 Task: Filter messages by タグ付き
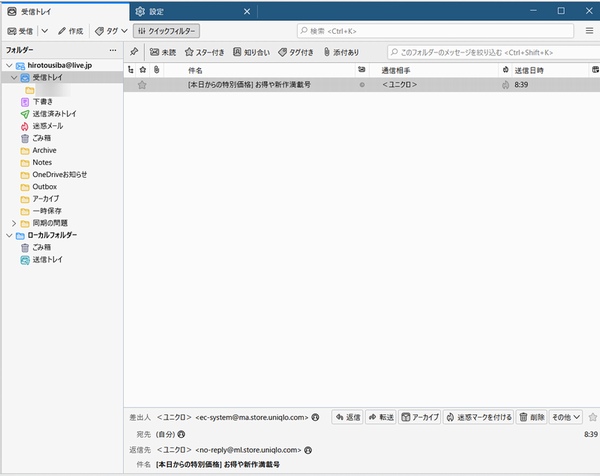point(296,52)
